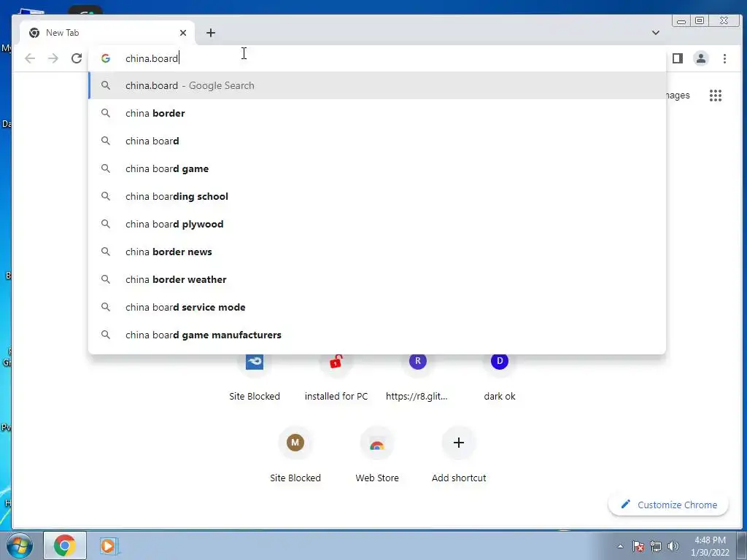Click the Action Center flag tray icon

pos(638,546)
